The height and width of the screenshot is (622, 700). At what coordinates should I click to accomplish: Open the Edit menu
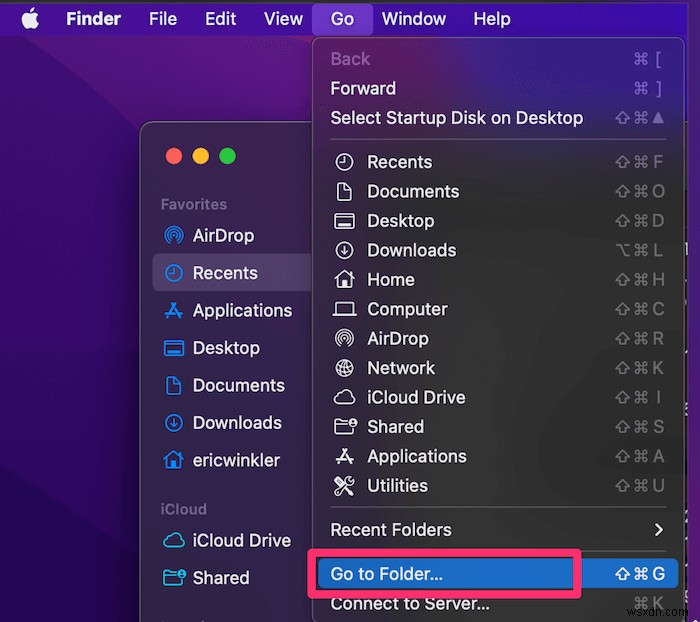click(221, 19)
